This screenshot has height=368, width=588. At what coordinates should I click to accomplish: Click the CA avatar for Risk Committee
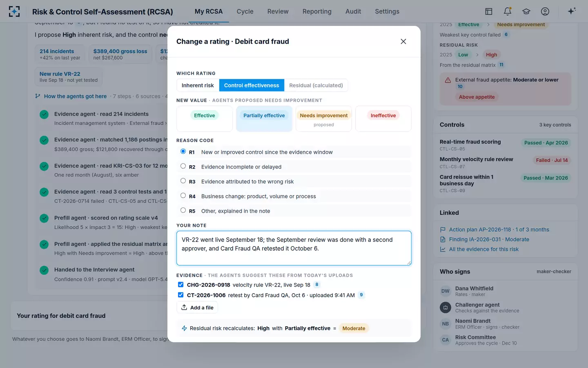(x=445, y=340)
